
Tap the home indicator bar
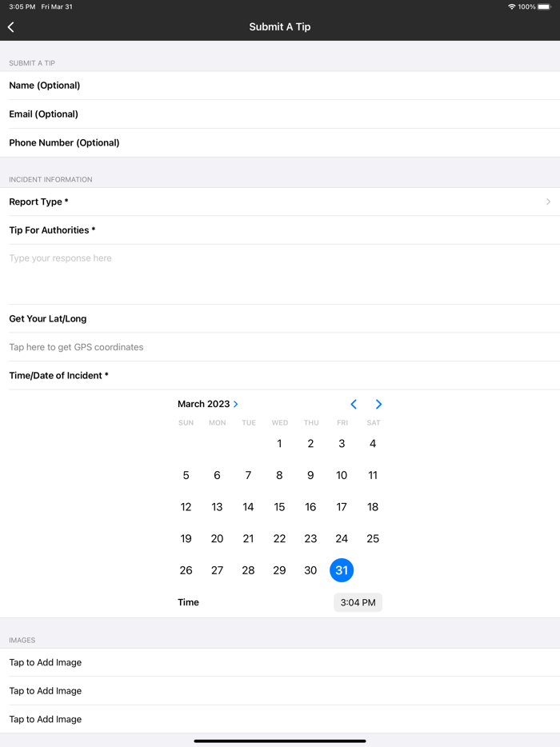280,741
